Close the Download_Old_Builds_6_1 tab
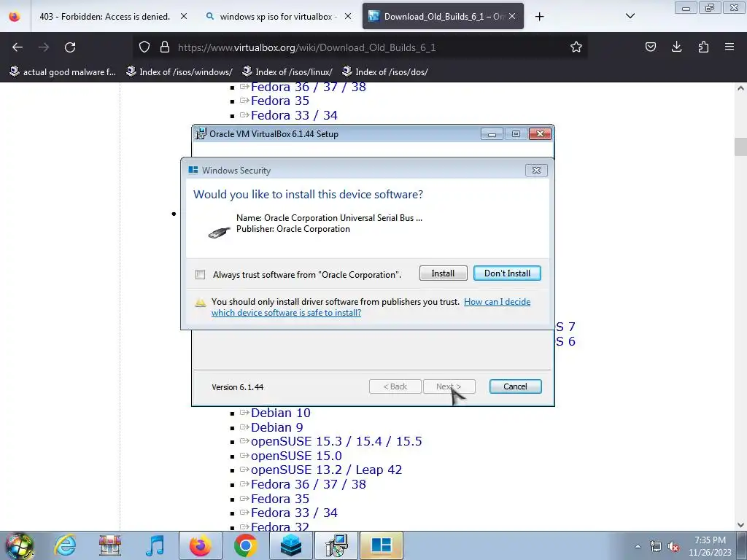 coord(512,17)
